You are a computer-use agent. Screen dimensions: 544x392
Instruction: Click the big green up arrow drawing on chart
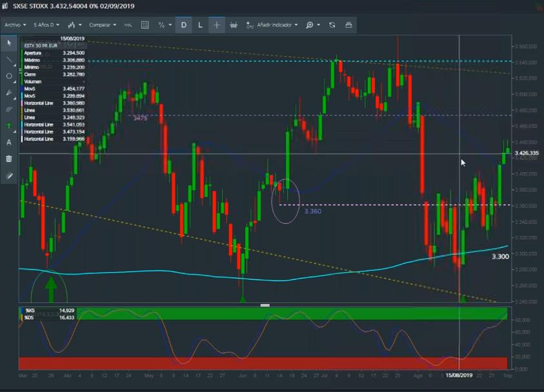click(x=51, y=289)
